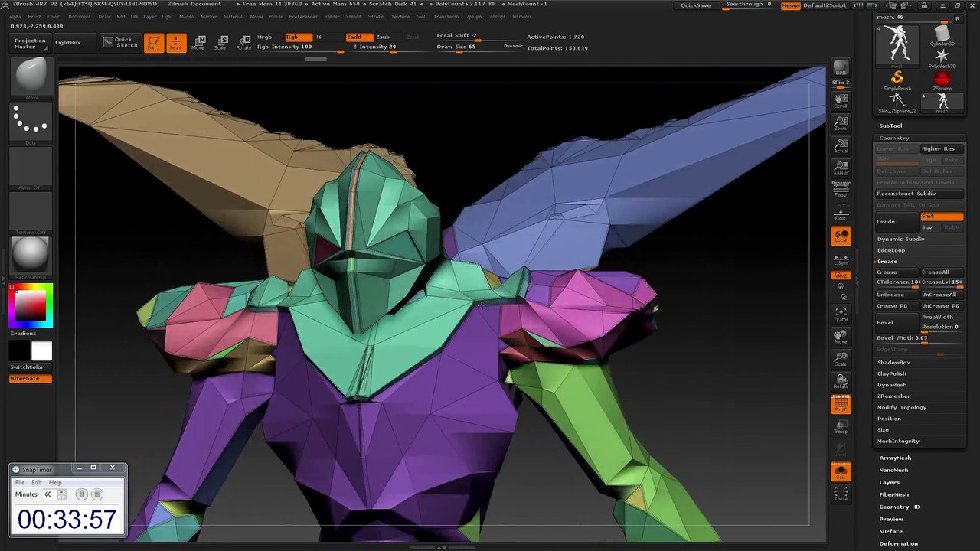Collapse the Geometry section
Viewport: 980px width, 551px height.
click(894, 138)
